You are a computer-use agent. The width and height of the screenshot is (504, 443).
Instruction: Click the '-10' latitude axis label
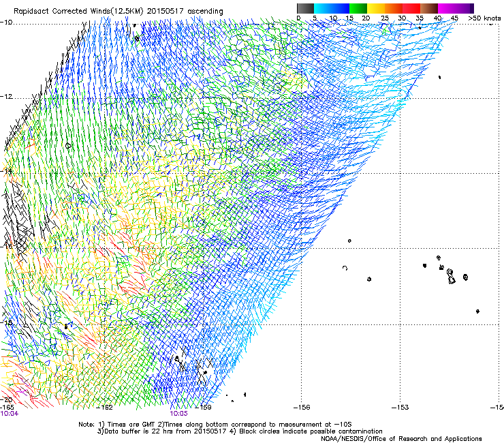tap(6, 22)
